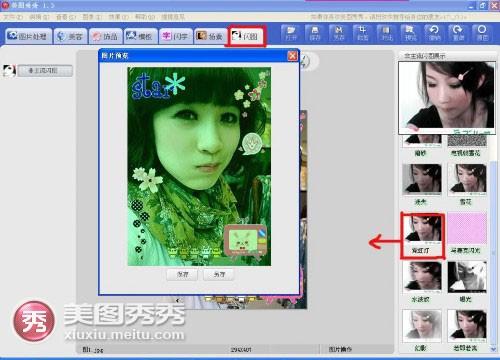Click the 另存 (save as) toolbar icon
This screenshot has width=500, height=360.
(x=339, y=33)
